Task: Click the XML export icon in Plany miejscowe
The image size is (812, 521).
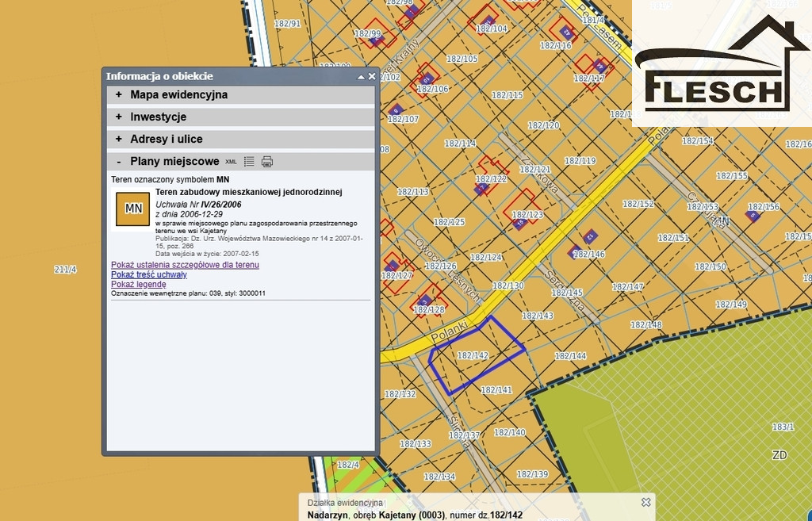Action: [x=231, y=162]
